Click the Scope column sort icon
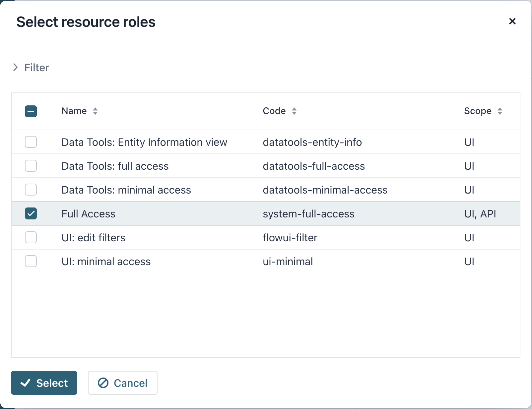532x409 pixels. point(500,111)
